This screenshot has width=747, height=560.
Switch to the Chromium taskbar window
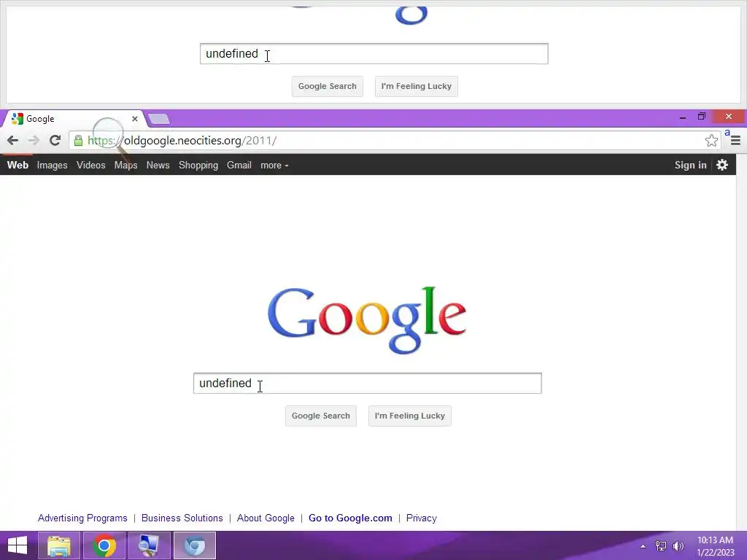[194, 545]
